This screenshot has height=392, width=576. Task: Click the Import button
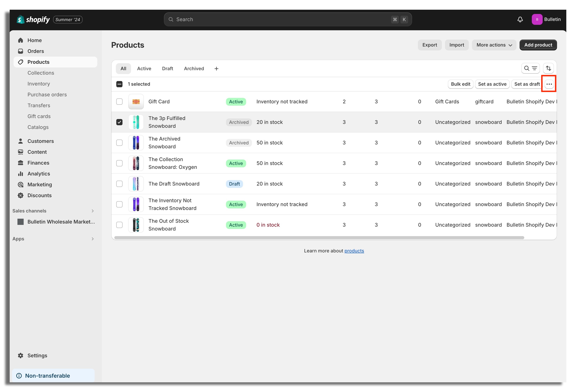coord(457,45)
